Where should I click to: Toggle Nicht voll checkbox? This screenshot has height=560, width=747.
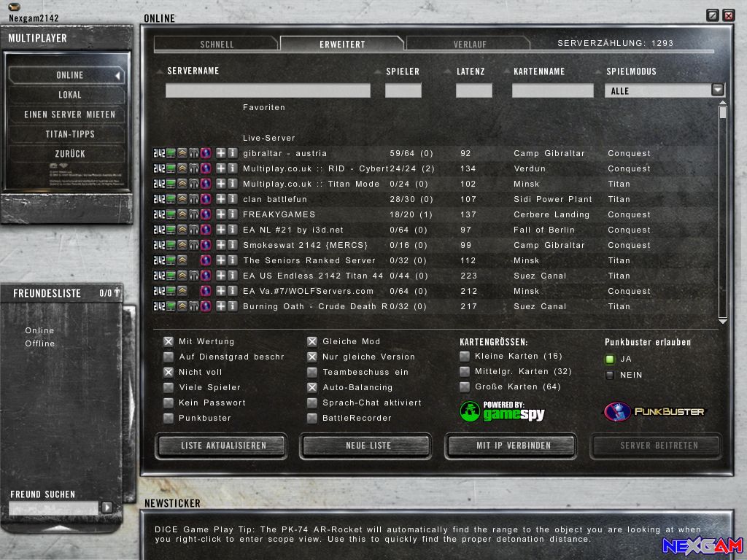169,372
